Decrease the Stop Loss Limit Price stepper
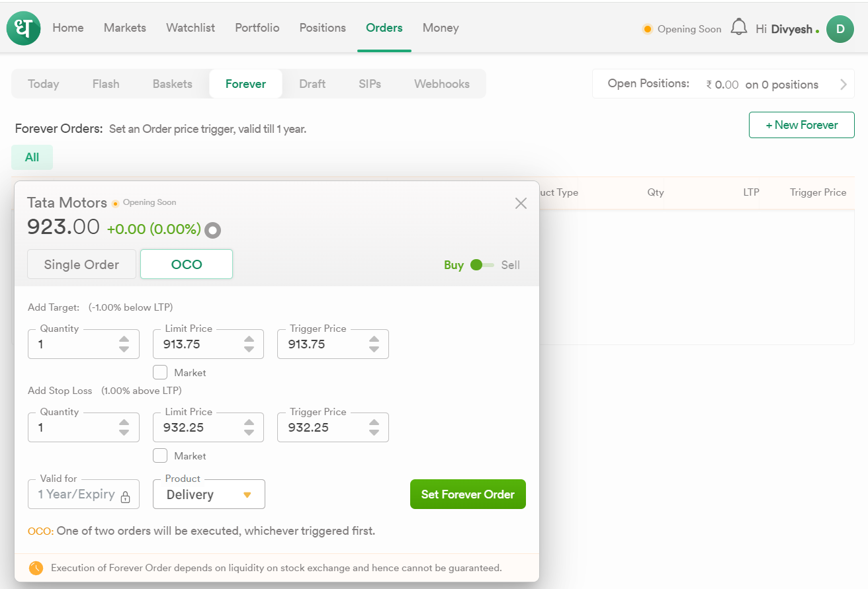This screenshot has height=589, width=868. click(x=249, y=432)
